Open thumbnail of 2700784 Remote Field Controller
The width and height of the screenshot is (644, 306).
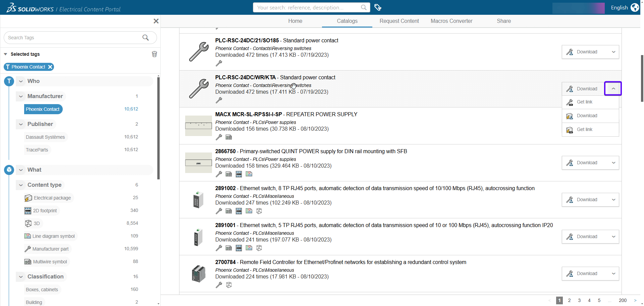pyautogui.click(x=199, y=274)
